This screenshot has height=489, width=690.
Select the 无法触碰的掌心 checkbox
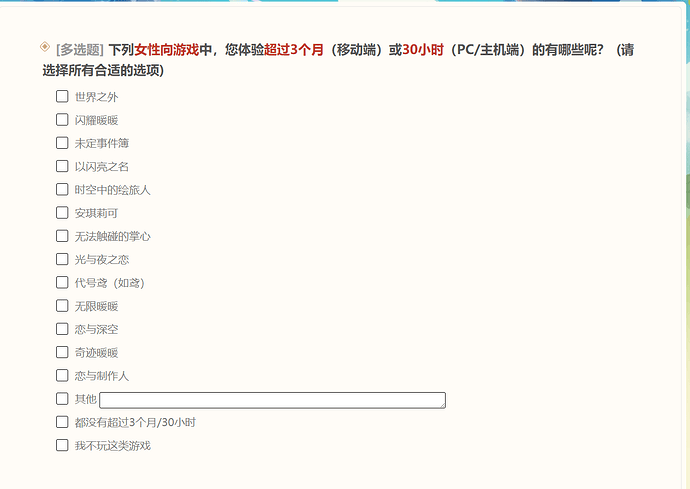pos(62,236)
